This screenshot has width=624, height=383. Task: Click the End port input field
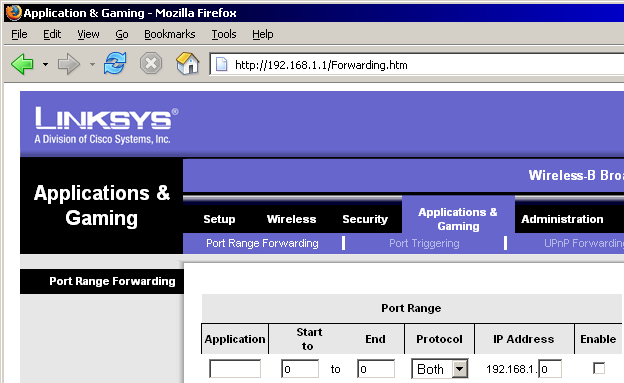(x=376, y=369)
